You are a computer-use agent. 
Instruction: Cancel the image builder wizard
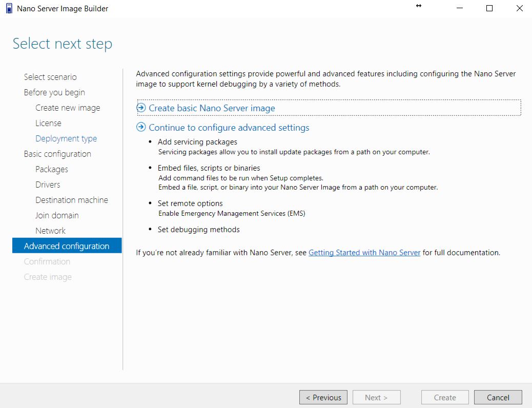pos(498,397)
